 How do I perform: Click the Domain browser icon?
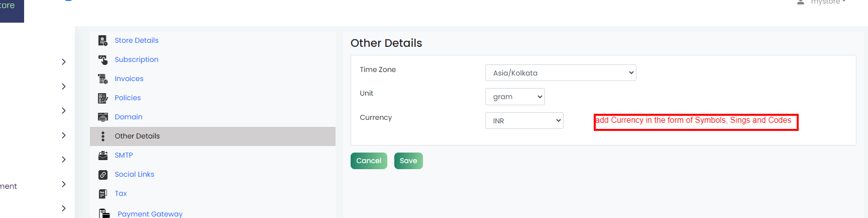coord(103,117)
